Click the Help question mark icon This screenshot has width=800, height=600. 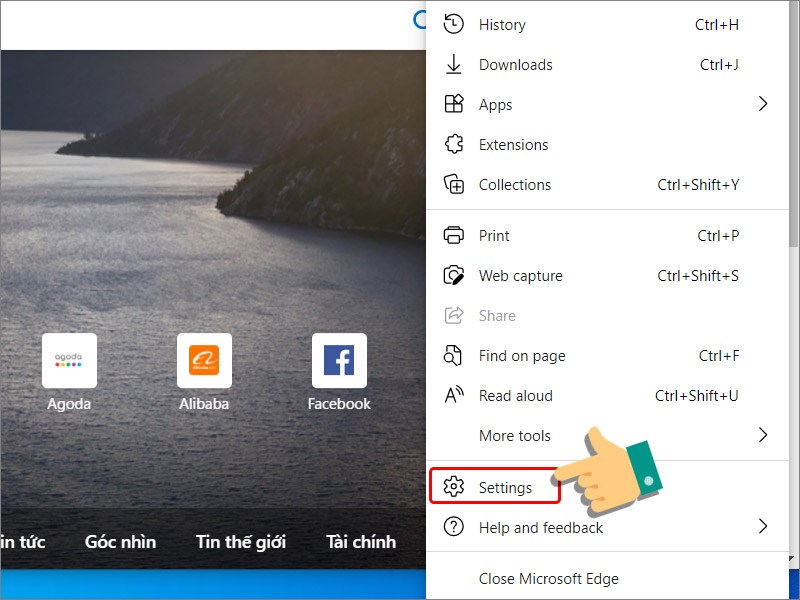click(454, 527)
